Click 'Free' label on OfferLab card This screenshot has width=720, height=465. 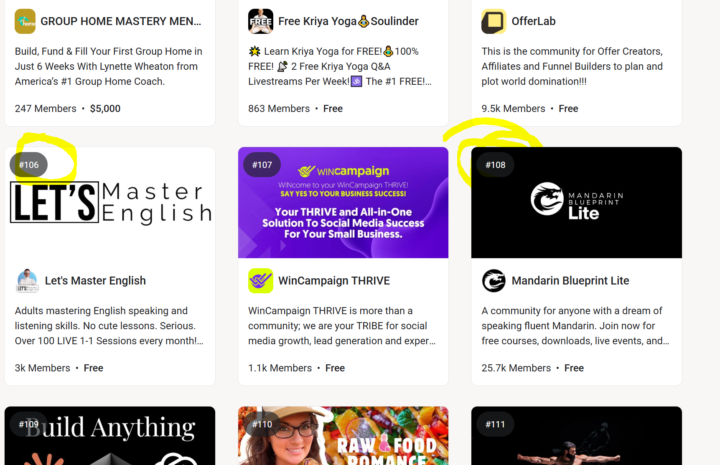click(x=568, y=109)
